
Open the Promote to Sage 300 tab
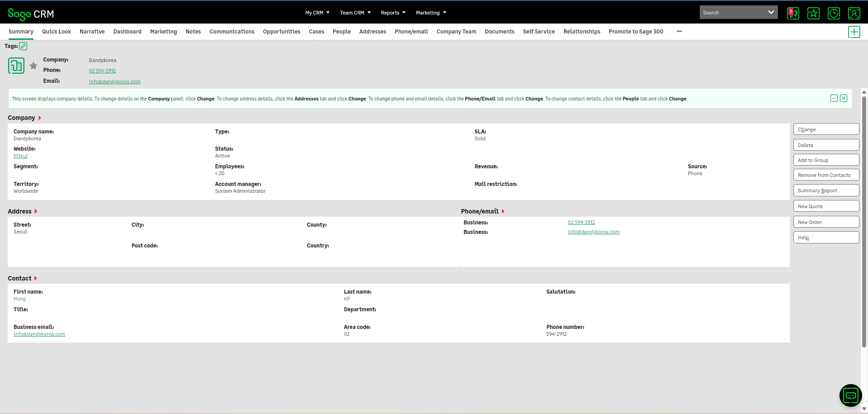pyautogui.click(x=636, y=32)
